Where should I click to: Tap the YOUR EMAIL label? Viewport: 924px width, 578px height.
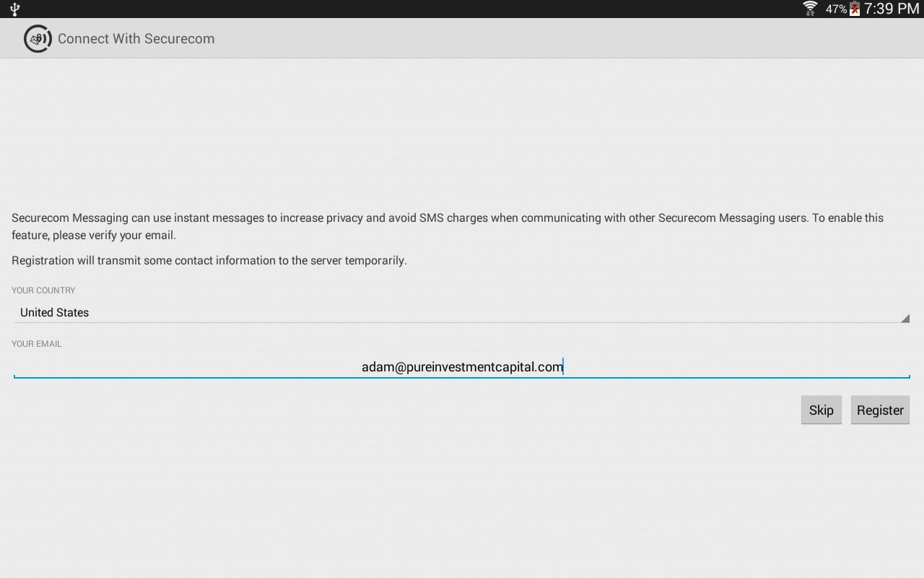click(37, 344)
